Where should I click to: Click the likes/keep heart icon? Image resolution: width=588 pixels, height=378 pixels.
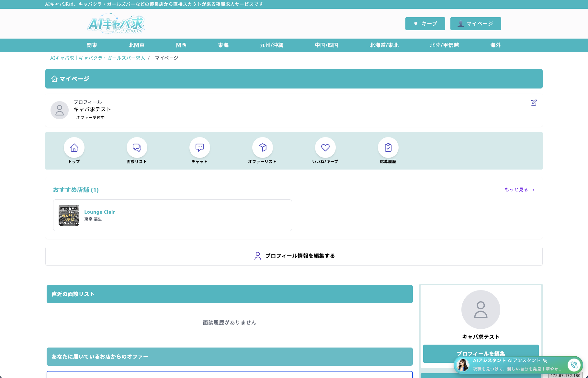pyautogui.click(x=325, y=148)
